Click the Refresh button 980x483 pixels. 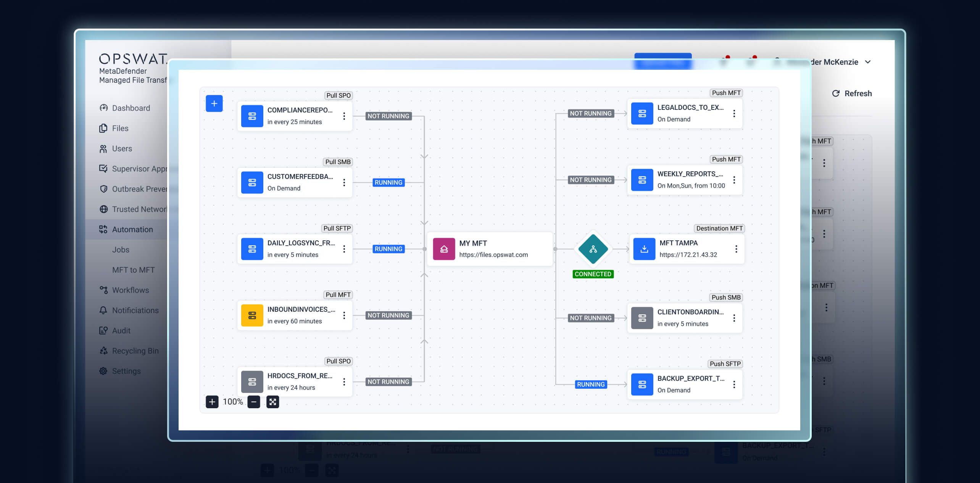pos(852,93)
